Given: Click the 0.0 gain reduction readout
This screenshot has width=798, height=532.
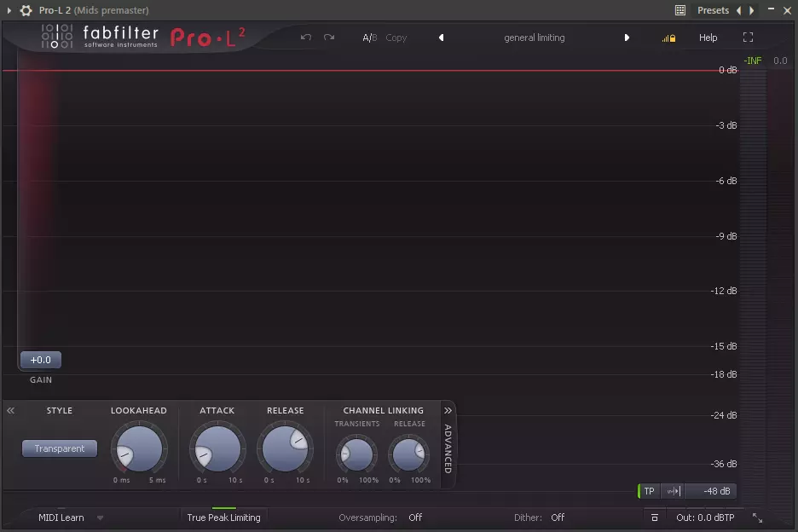Looking at the screenshot, I should click(780, 61).
